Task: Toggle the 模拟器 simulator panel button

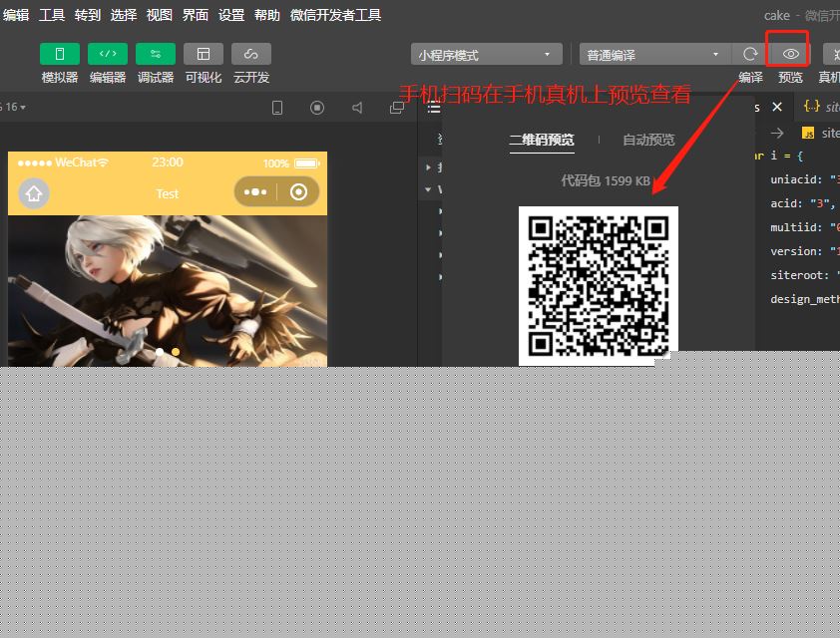Action: [x=60, y=54]
